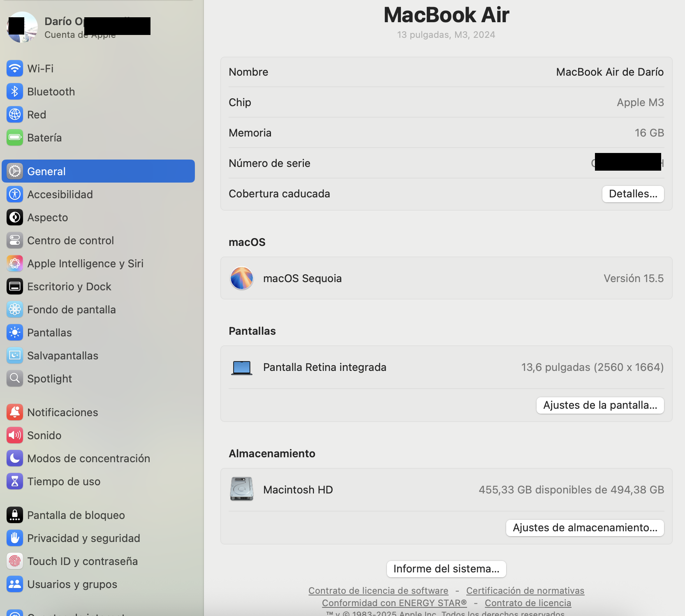Open Escritorio y Dock icon
The height and width of the screenshot is (616, 685).
pyautogui.click(x=15, y=286)
